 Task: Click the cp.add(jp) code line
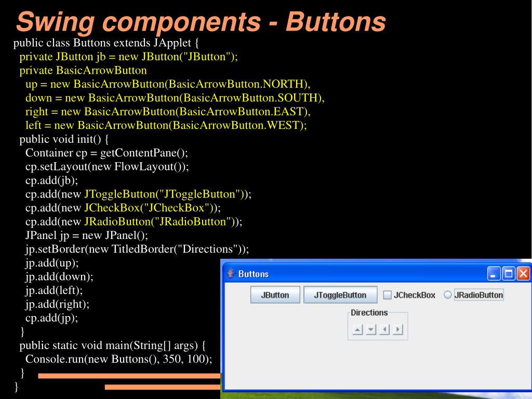click(x=51, y=318)
